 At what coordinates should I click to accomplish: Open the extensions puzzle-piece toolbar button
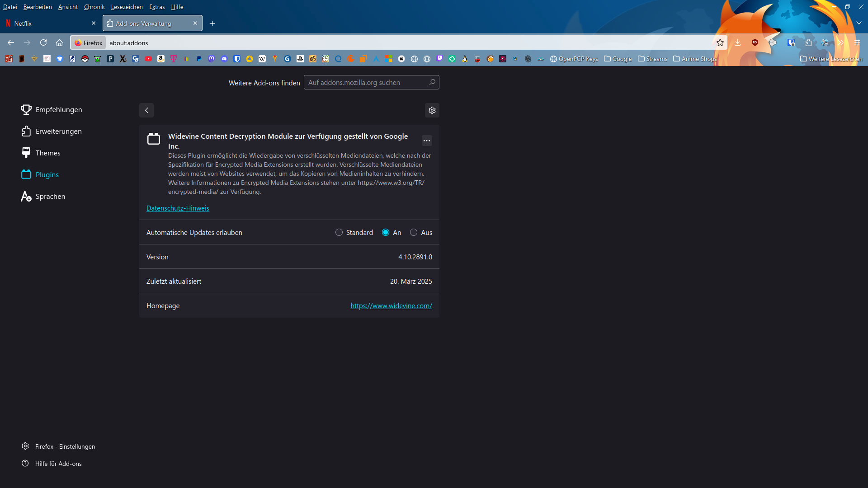808,42
